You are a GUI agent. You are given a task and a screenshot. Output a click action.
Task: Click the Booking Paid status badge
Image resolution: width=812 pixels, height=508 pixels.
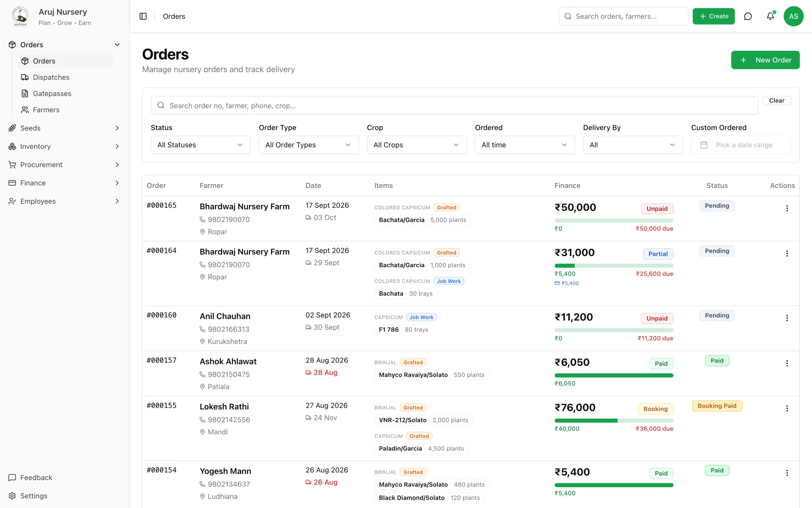point(717,406)
